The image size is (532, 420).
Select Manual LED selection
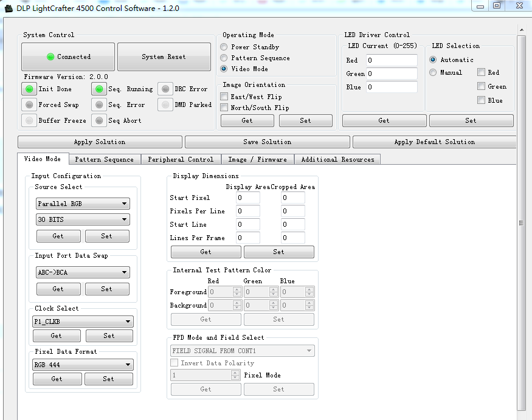point(433,72)
